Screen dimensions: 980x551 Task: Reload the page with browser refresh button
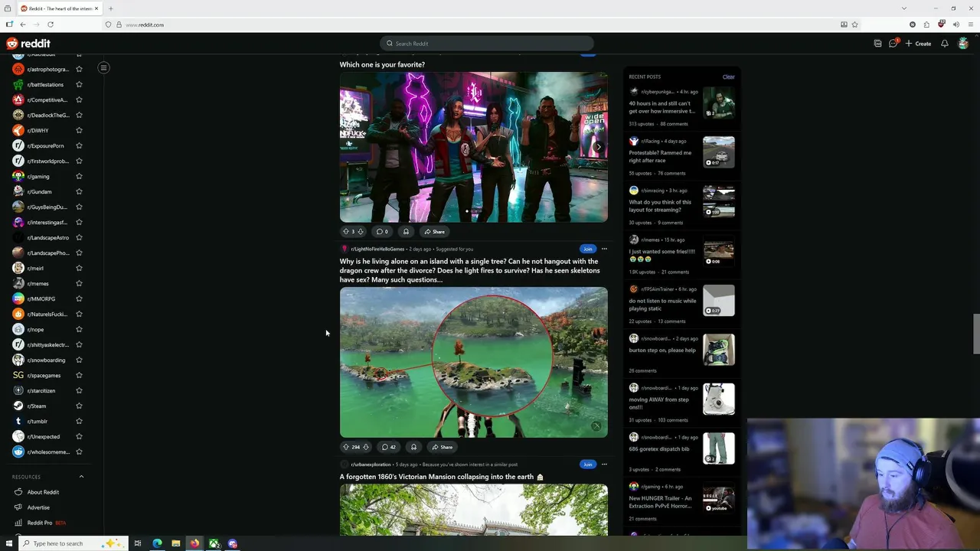[x=51, y=24]
